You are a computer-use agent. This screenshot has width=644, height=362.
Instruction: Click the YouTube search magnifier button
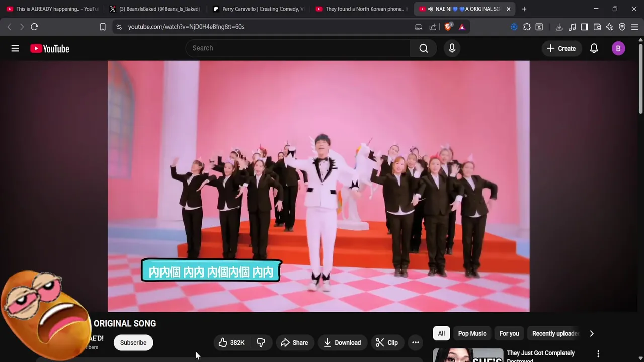tap(424, 48)
